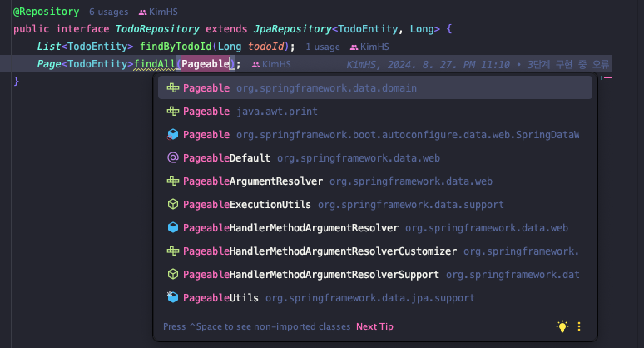
Task: Select PageableDefault annotation suggestion
Action: click(x=375, y=158)
